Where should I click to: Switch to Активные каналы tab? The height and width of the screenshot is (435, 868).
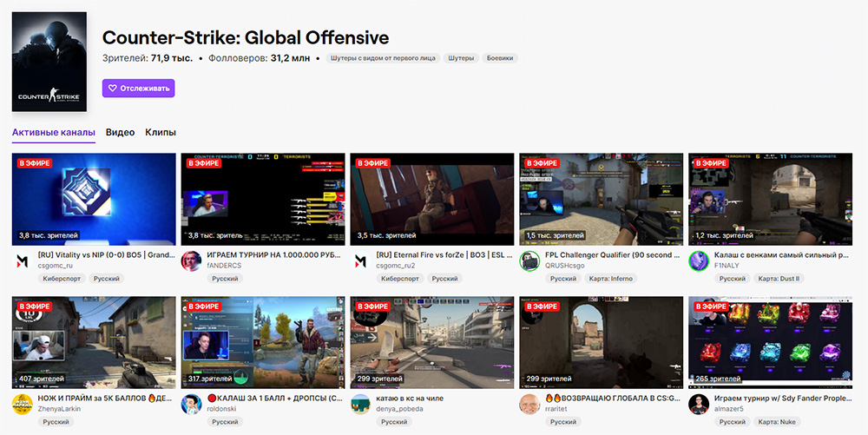[54, 133]
